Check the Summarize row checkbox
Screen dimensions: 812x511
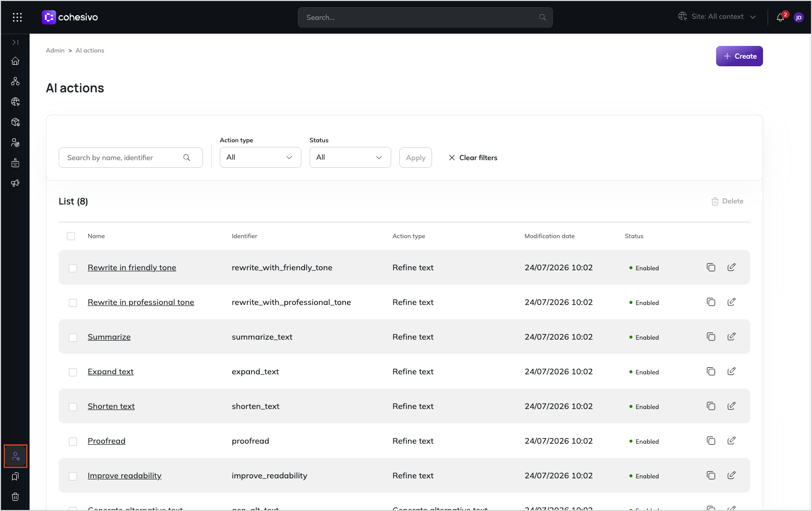[73, 338]
